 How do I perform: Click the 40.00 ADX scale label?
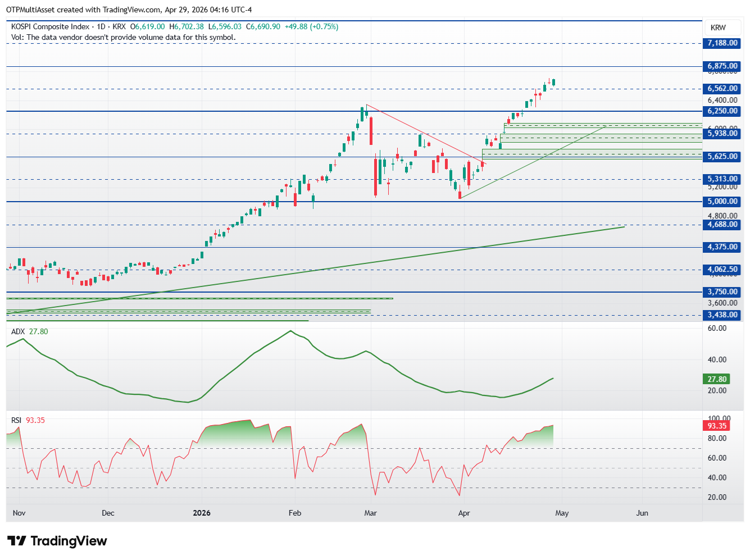(x=717, y=359)
